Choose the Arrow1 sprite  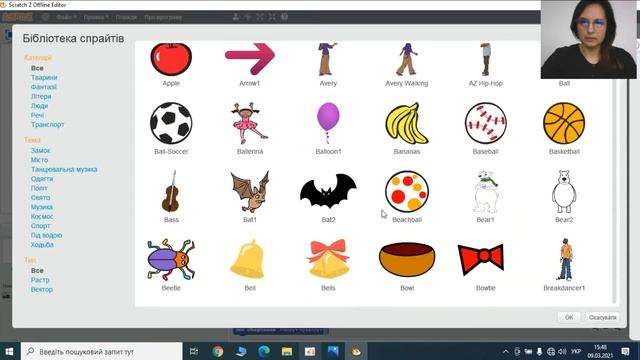click(250, 59)
